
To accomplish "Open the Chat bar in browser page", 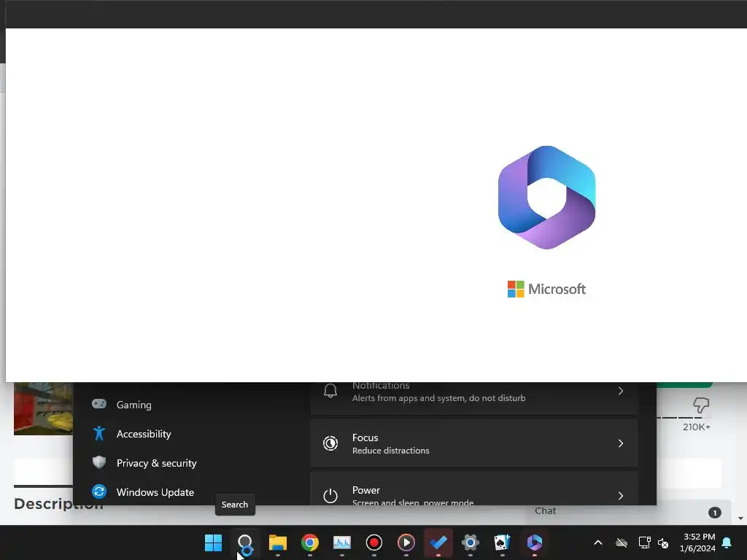I will tap(628, 511).
